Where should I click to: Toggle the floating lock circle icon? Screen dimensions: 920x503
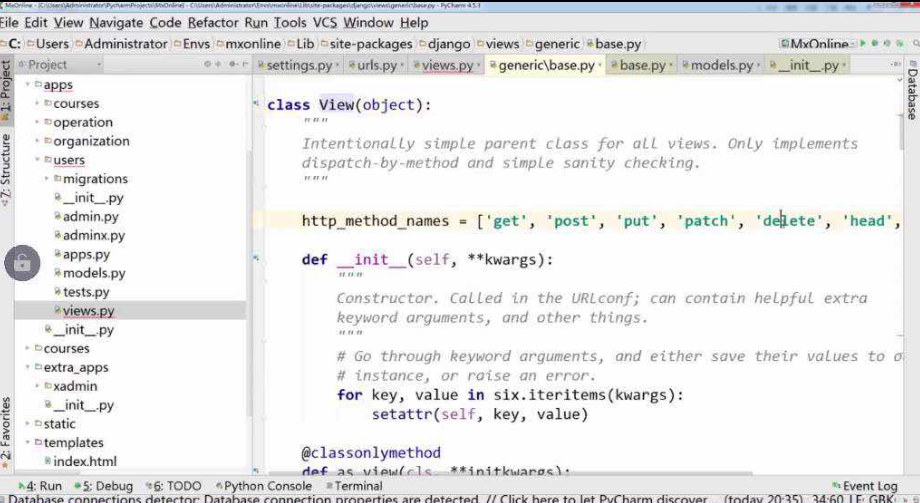[x=22, y=262]
